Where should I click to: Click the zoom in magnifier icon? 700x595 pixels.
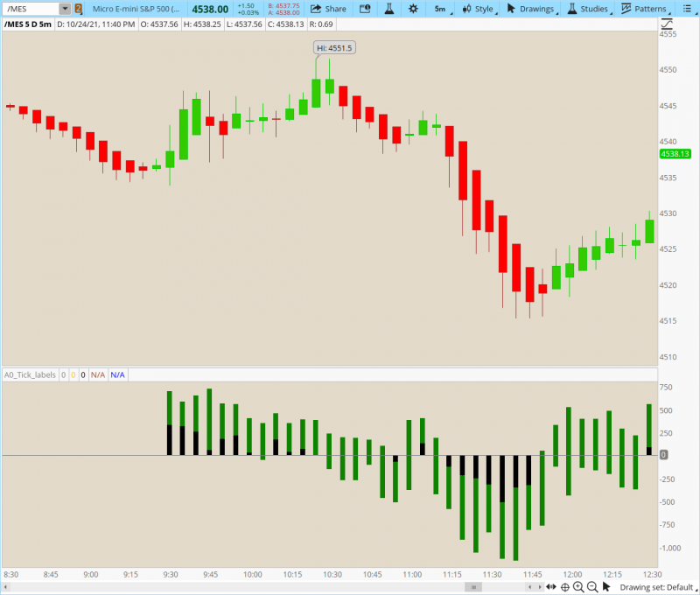[578, 587]
